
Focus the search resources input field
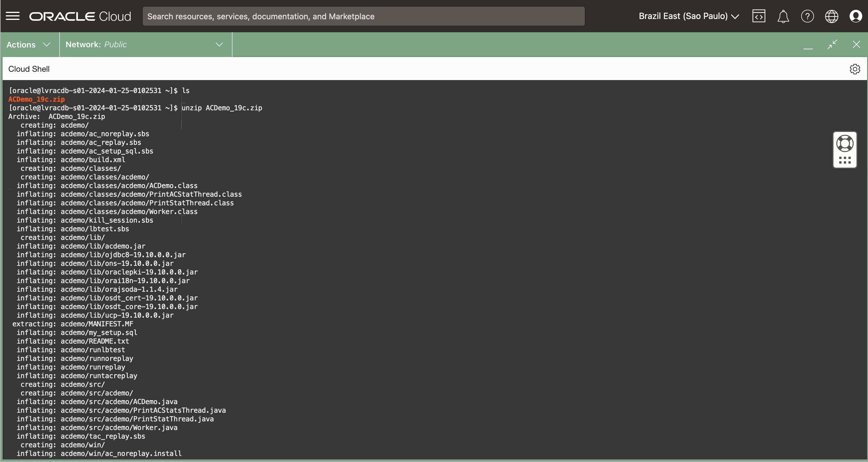(363, 16)
